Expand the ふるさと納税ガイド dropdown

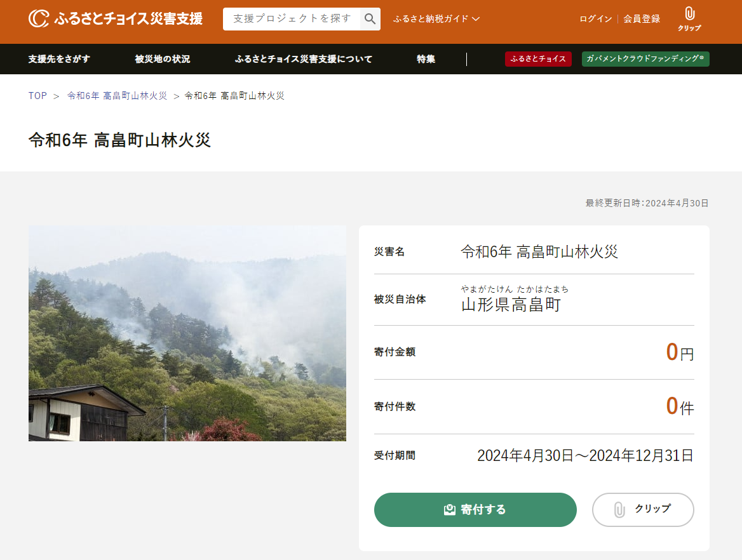click(436, 19)
